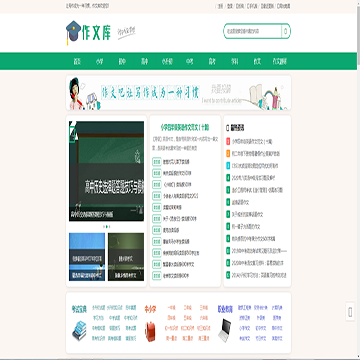The image size is (360, 360).
Task: Open the 小学 tab in green navigation bar
Action: click(x=99, y=61)
